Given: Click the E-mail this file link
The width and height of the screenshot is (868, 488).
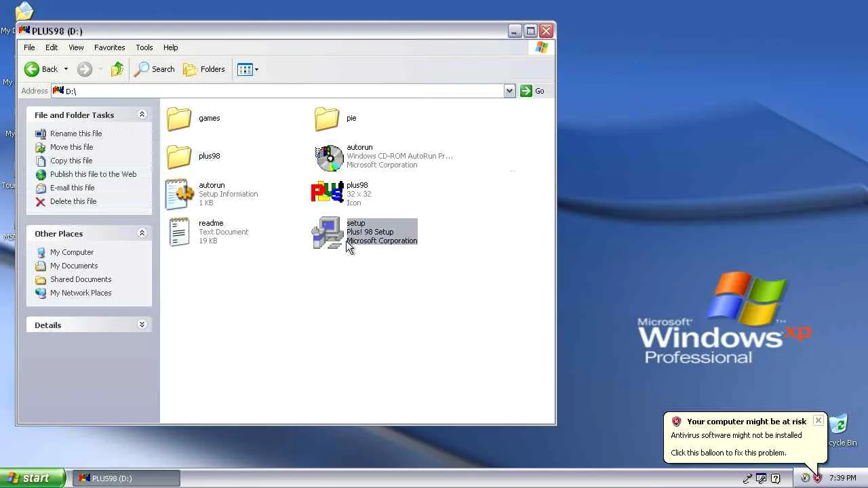Looking at the screenshot, I should [73, 188].
